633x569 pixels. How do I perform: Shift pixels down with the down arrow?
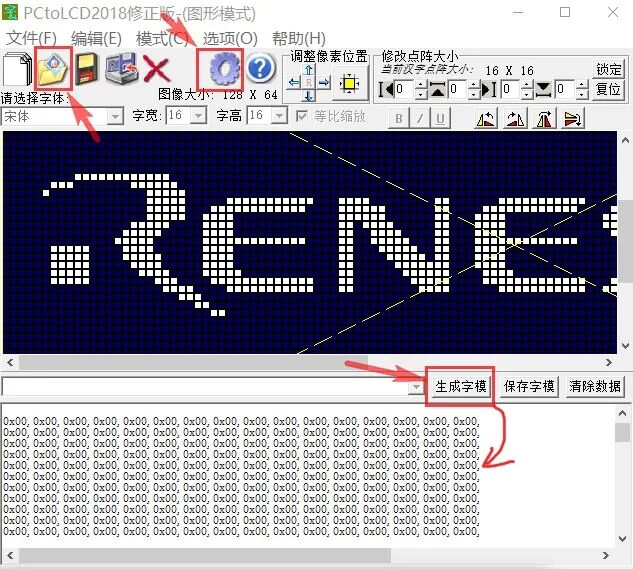pyautogui.click(x=309, y=96)
